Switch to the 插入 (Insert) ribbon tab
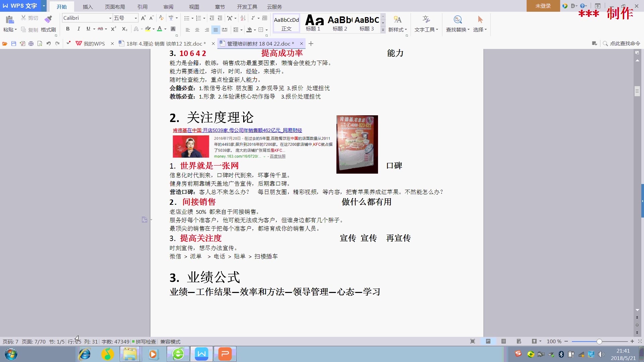This screenshot has height=362, width=644. click(x=88, y=7)
